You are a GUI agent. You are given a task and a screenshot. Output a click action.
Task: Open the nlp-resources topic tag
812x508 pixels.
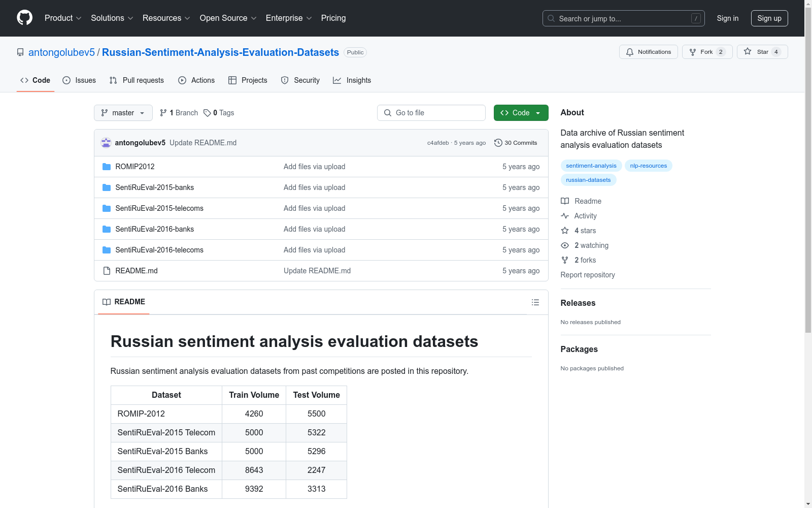coord(649,166)
